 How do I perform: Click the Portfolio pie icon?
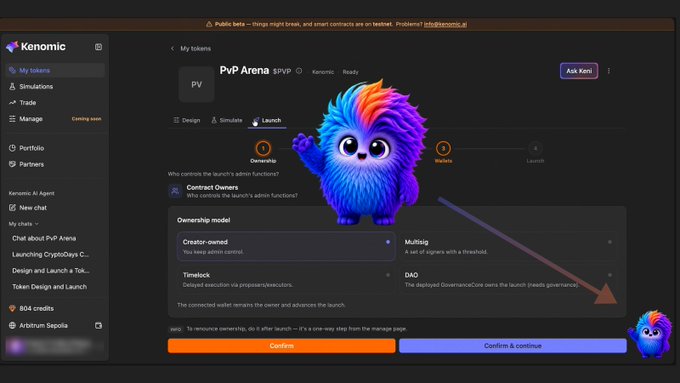[x=12, y=148]
